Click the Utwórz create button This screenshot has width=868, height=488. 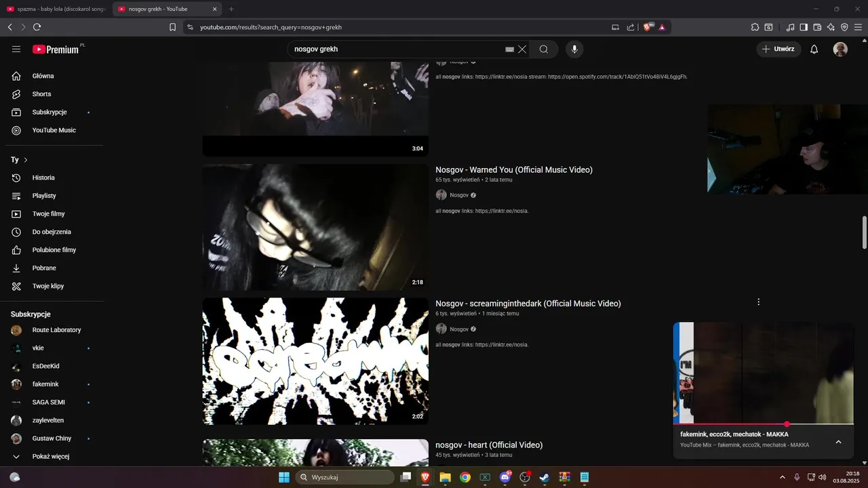778,49
